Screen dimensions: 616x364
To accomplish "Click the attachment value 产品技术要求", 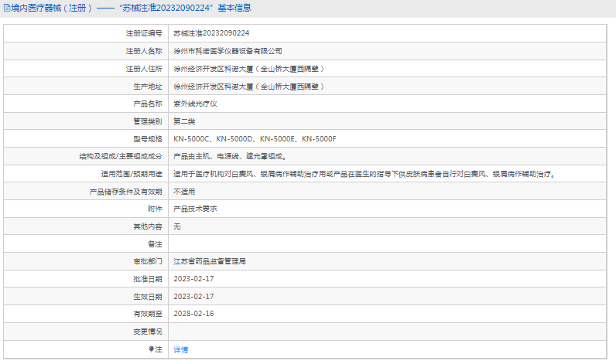I will click(195, 209).
